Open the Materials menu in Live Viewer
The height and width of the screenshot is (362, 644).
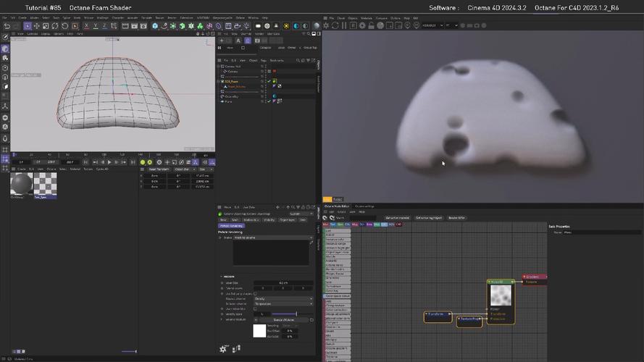(367, 19)
